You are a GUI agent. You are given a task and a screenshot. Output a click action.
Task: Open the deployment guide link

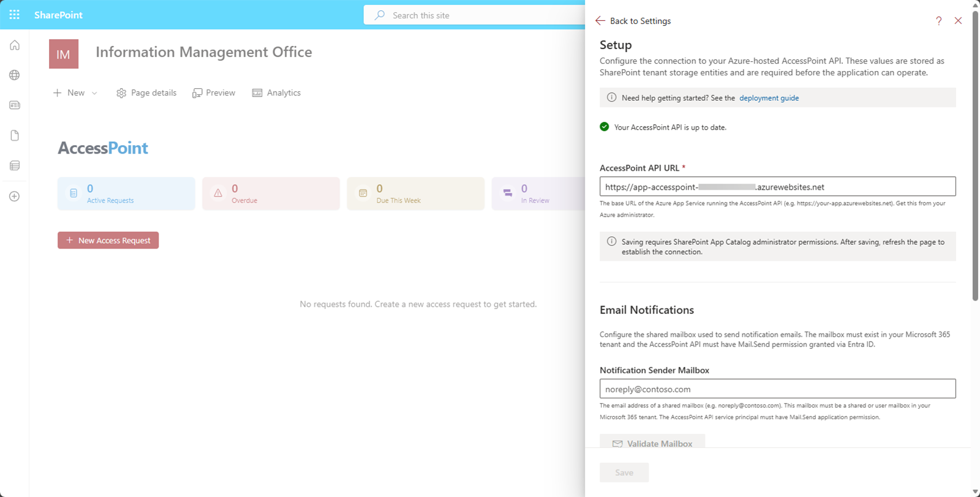[769, 98]
